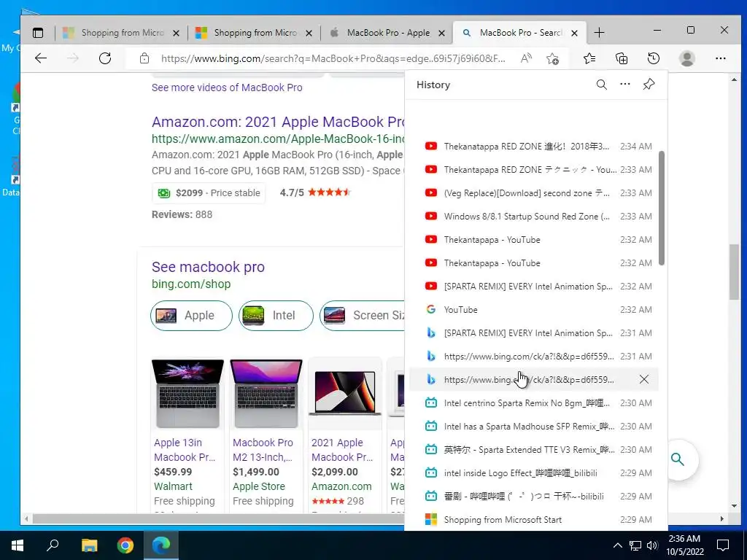Open Apple Store seller link
The image size is (747, 560).
point(259,486)
